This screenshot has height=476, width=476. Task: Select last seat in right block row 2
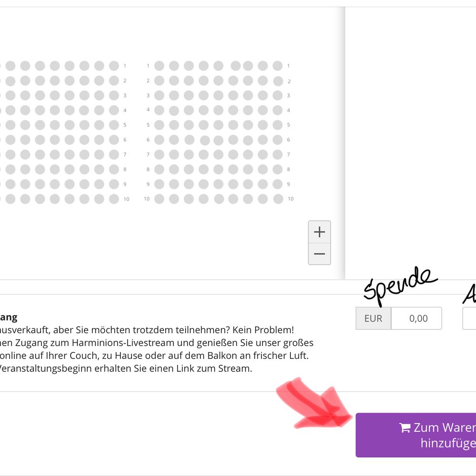pyautogui.click(x=278, y=81)
